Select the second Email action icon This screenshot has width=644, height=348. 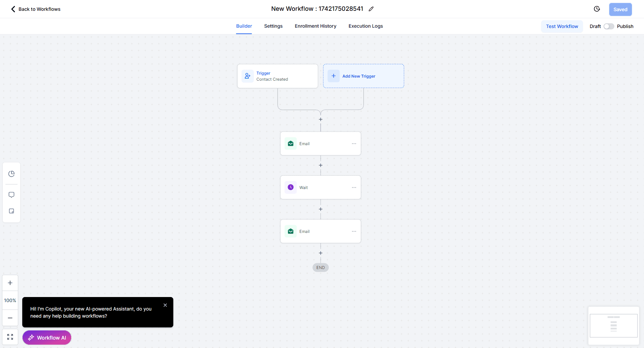tap(291, 231)
